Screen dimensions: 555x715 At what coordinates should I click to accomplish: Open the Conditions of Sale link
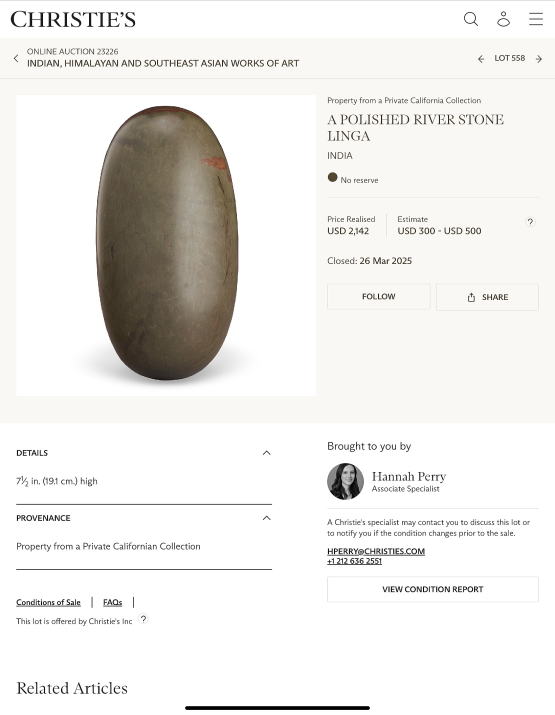[x=48, y=602]
